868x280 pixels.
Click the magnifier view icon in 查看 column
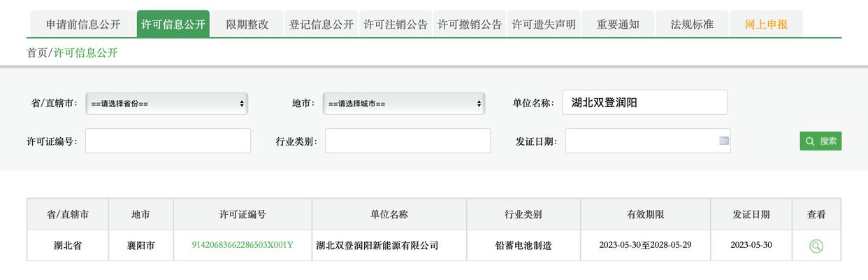click(x=816, y=246)
